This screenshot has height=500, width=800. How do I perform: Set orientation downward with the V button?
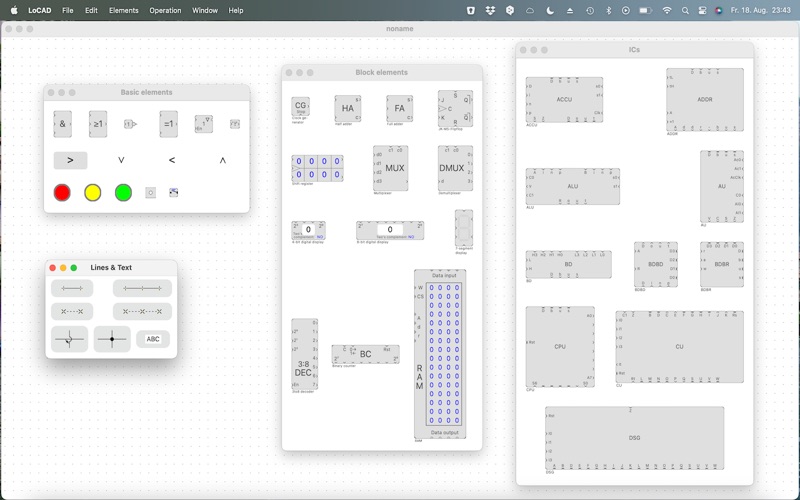(121, 160)
